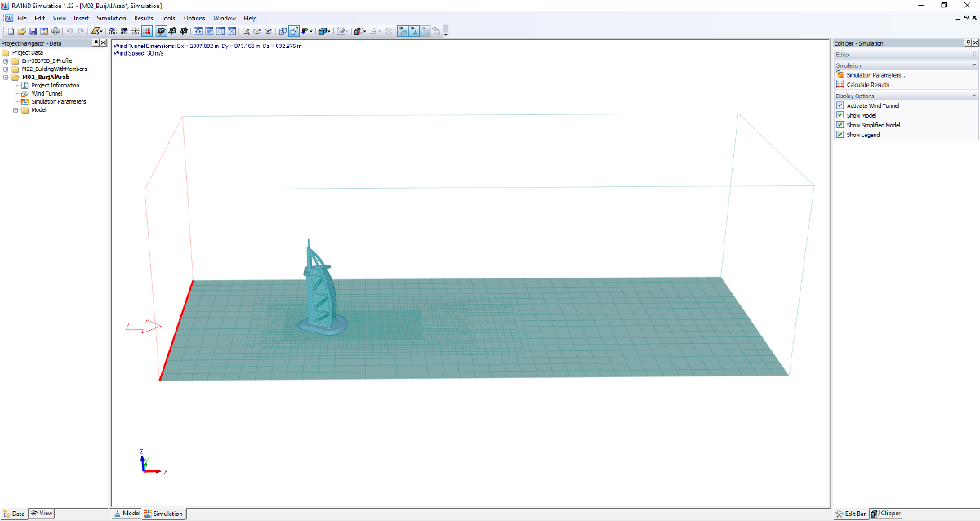This screenshot has height=521, width=980.
Task: Select the M02_BurjAlArab project
Action: 46,77
